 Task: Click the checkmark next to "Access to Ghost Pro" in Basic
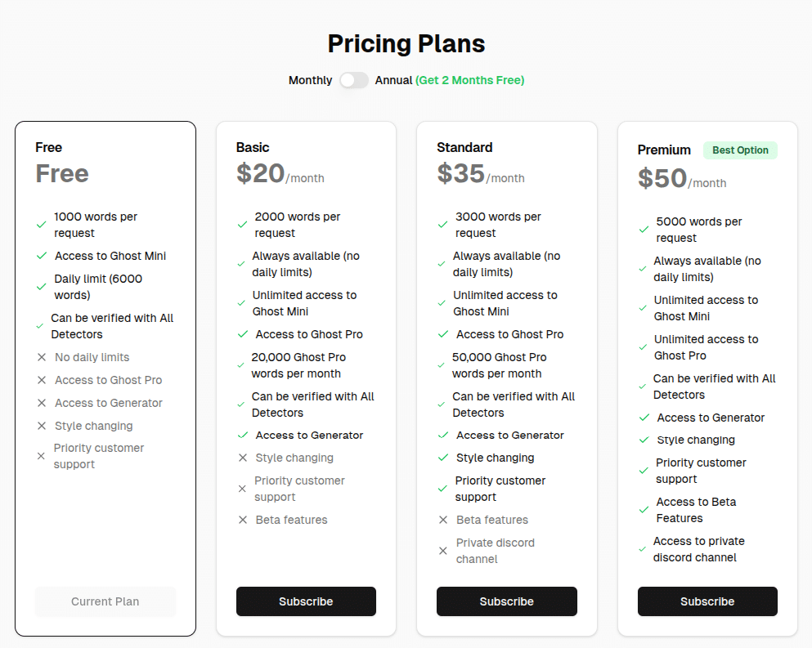tap(243, 334)
